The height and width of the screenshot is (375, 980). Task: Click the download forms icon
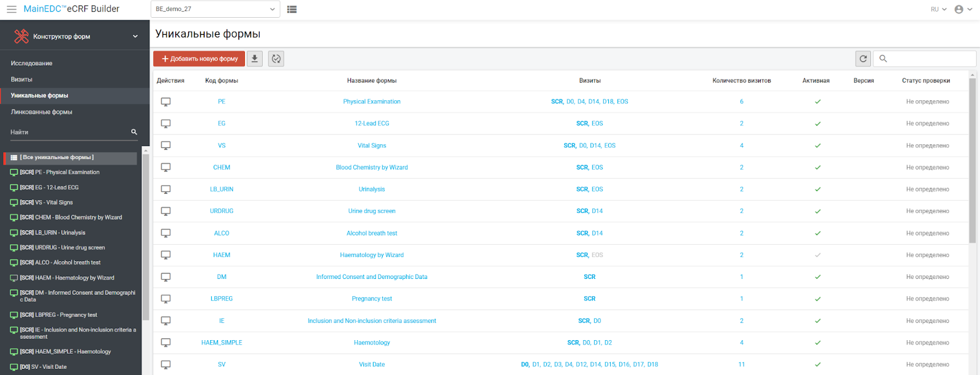click(x=255, y=59)
